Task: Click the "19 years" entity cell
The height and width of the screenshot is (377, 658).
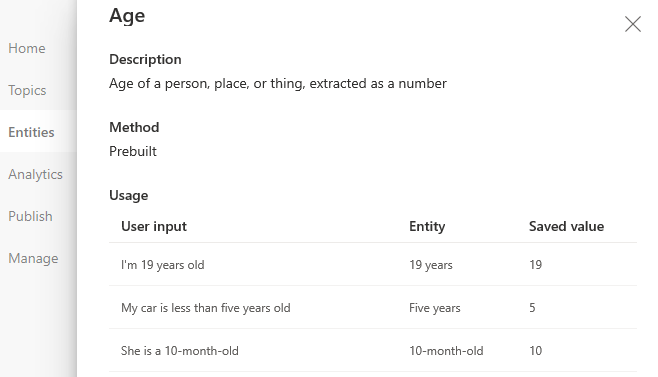Action: (x=431, y=265)
